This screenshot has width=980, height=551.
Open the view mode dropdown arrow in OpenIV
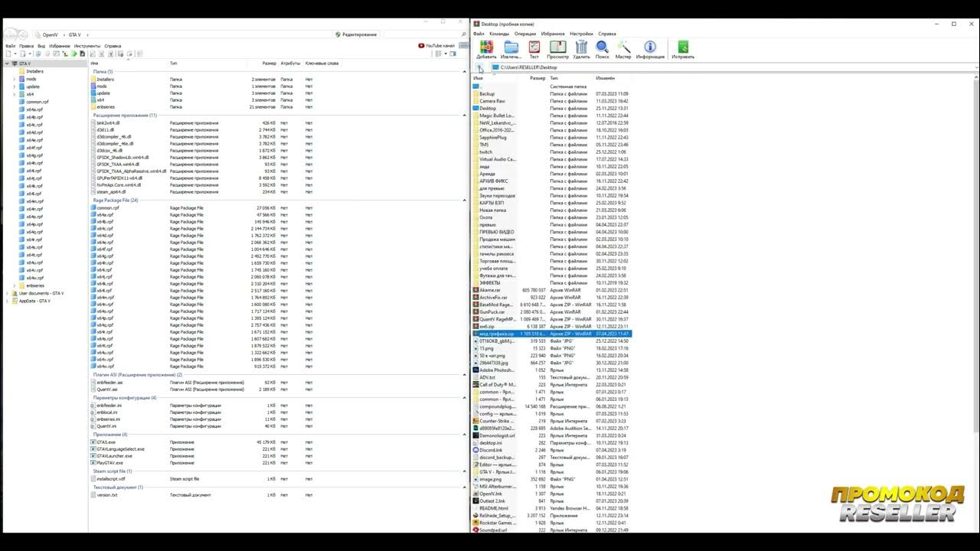pyautogui.click(x=446, y=54)
